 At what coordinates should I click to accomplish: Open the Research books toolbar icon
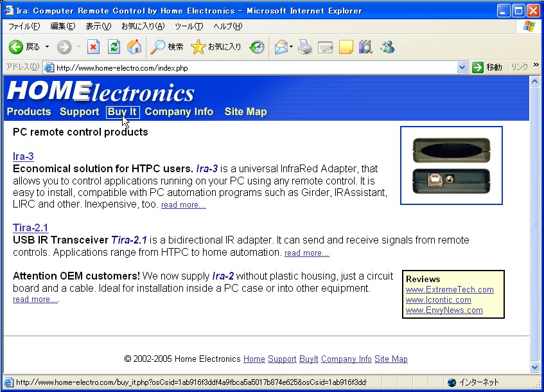366,47
